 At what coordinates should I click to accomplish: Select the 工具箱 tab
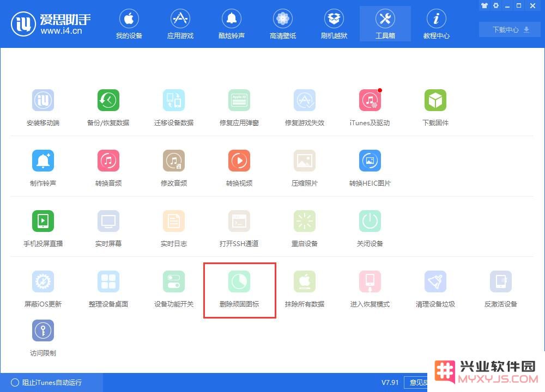click(385, 24)
